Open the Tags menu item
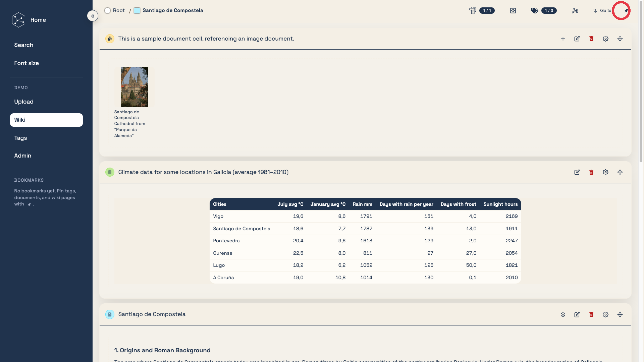The width and height of the screenshot is (644, 362). tap(20, 138)
